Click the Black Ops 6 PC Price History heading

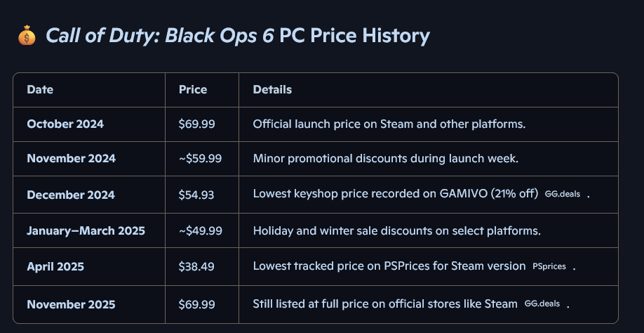pos(238,36)
